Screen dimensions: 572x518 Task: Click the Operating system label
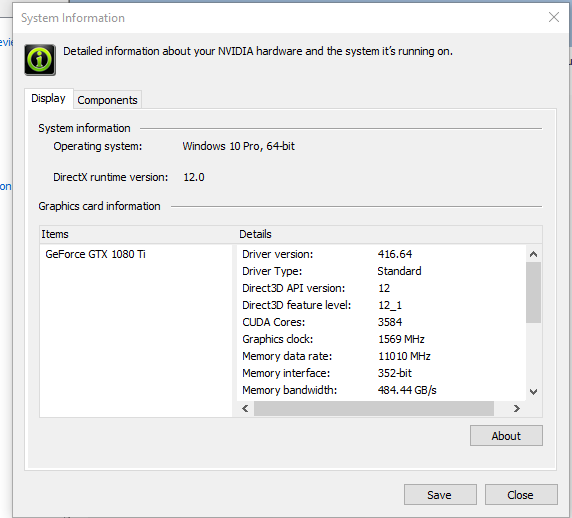[98, 146]
